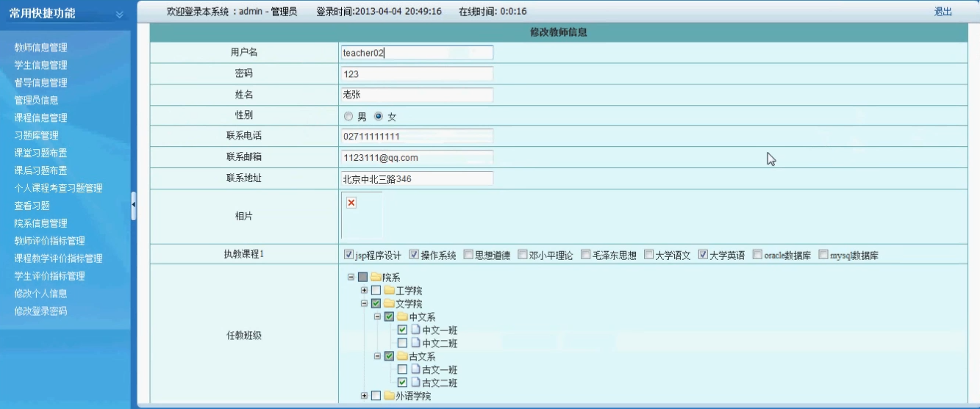Uncheck the 操作系统 course checkbox

414,255
